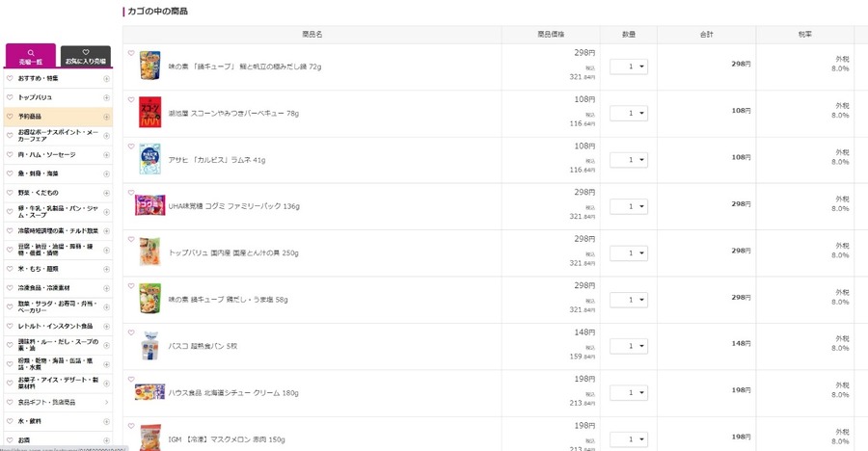Favorite the 肉・ハム・ソーセージ category heart

[x=10, y=155]
